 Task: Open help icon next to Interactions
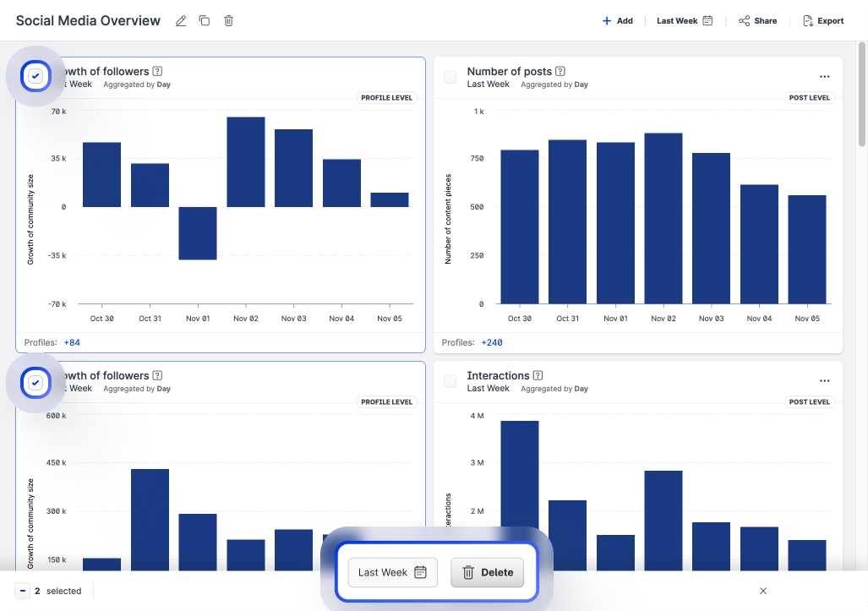click(538, 376)
